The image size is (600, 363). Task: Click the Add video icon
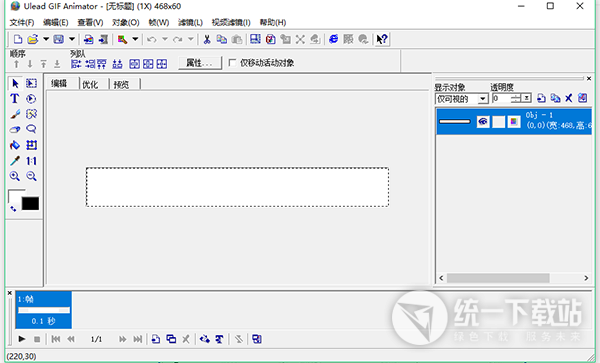point(103,39)
